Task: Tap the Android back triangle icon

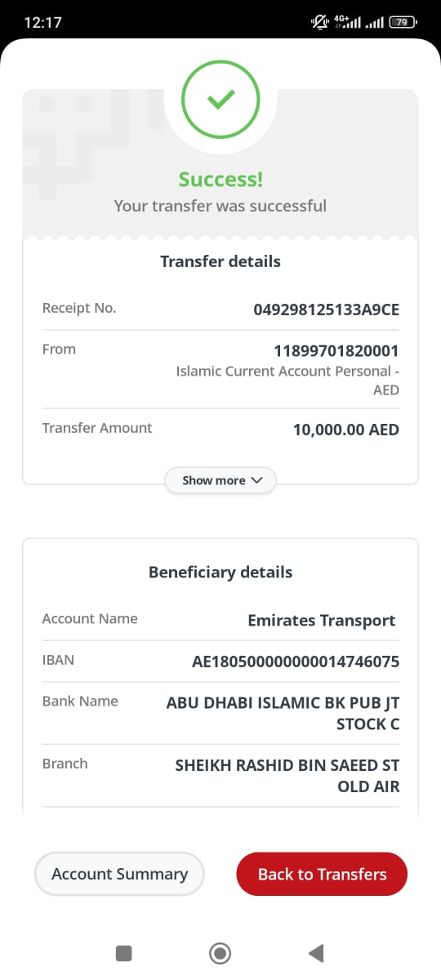Action: pos(316,952)
